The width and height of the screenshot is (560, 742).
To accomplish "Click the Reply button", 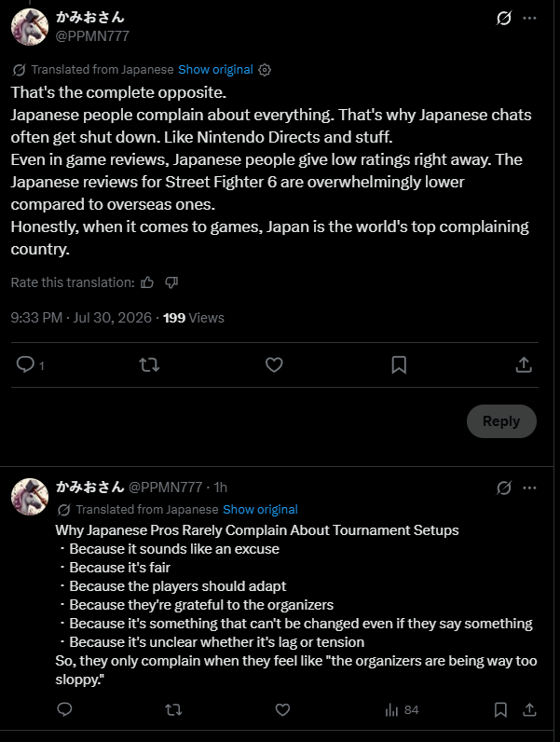I will coord(501,421).
